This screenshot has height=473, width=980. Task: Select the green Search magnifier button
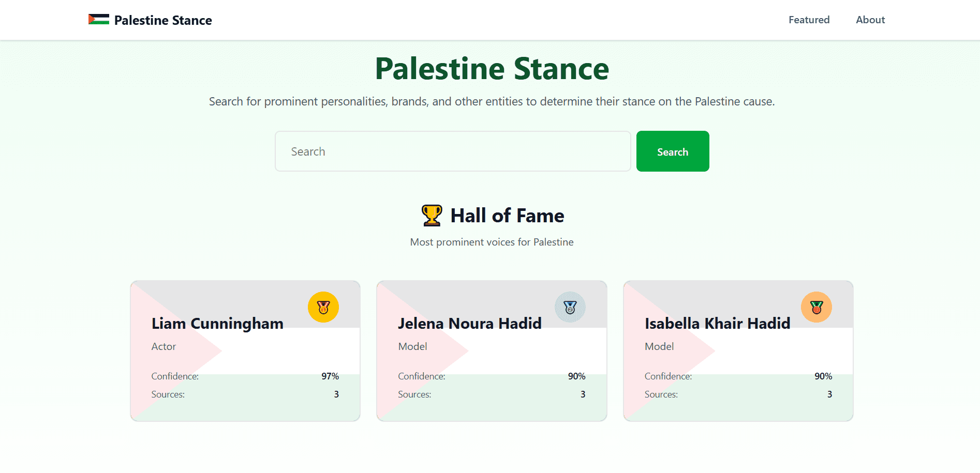[x=672, y=151]
